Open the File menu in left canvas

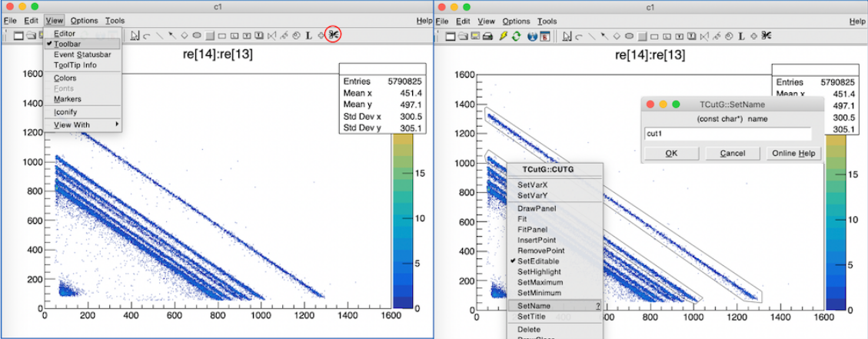[x=10, y=21]
